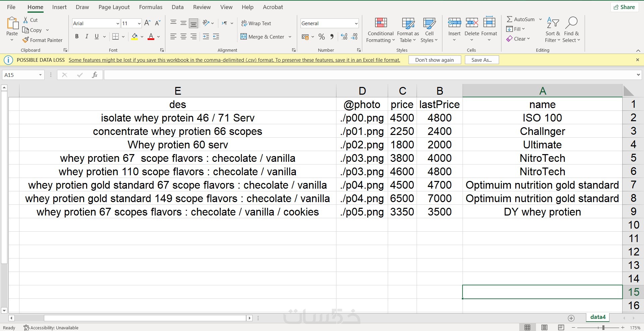Collapse the ribbon
The height and width of the screenshot is (331, 644).
coord(638,50)
